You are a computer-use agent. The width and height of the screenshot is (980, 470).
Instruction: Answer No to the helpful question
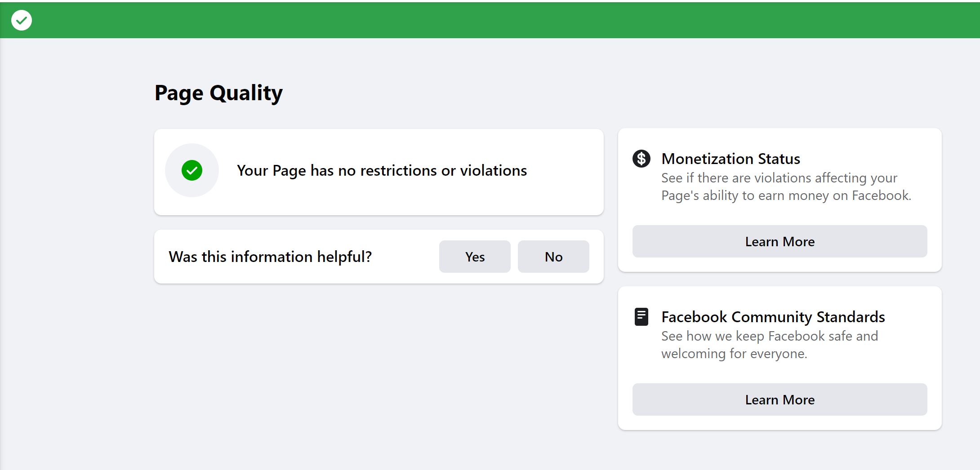coord(553,257)
